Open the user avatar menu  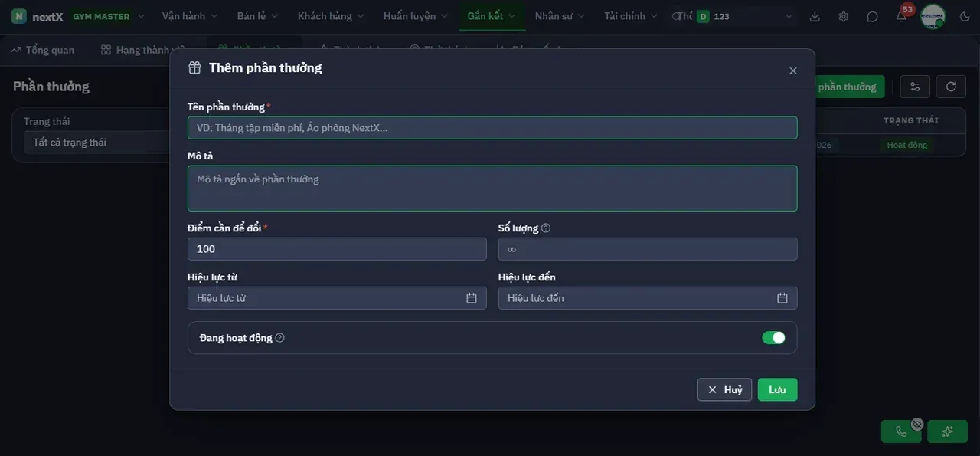click(933, 16)
